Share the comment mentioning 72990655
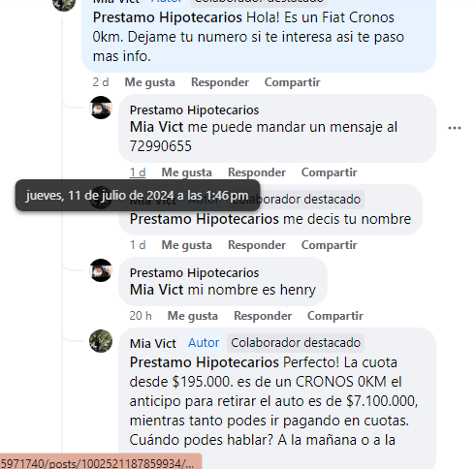The image size is (476, 469). pyautogui.click(x=329, y=172)
